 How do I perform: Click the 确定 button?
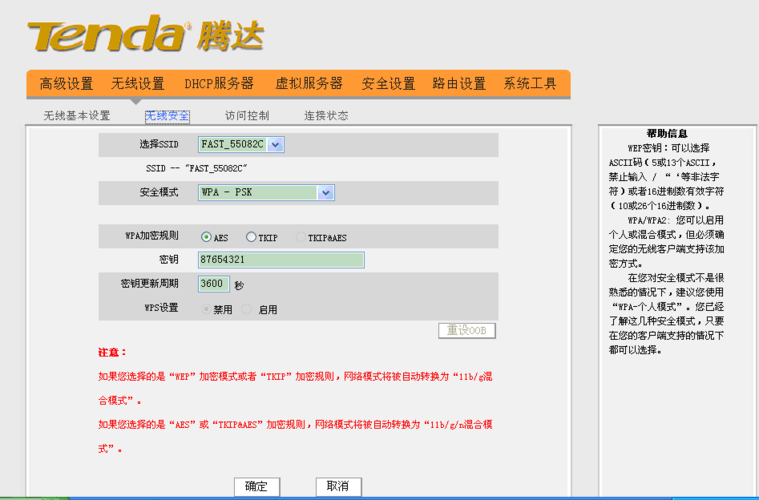pos(257,486)
